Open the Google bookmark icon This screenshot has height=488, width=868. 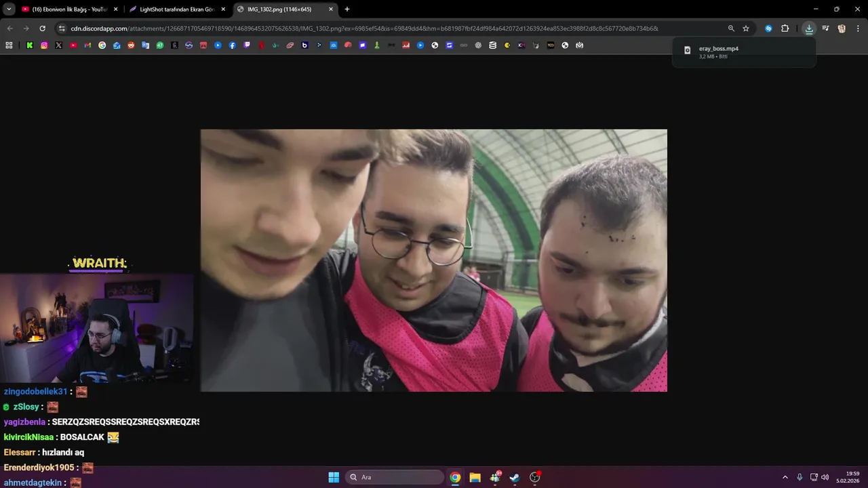(102, 45)
